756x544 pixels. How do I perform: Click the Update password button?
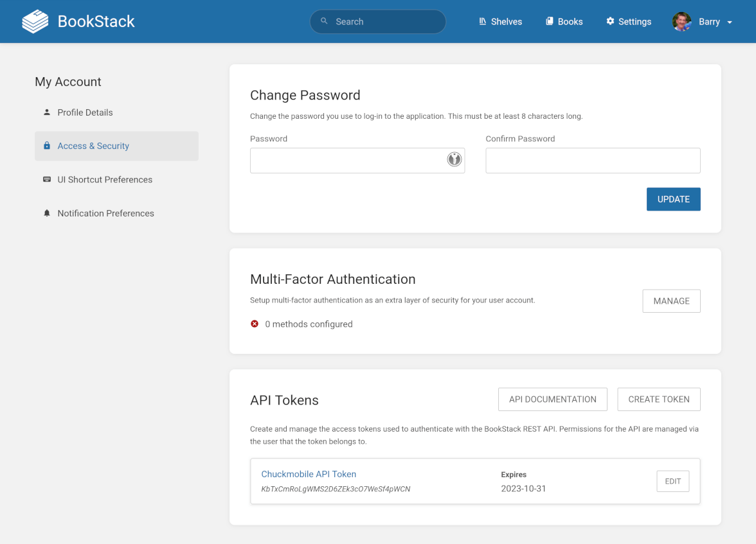(x=674, y=199)
